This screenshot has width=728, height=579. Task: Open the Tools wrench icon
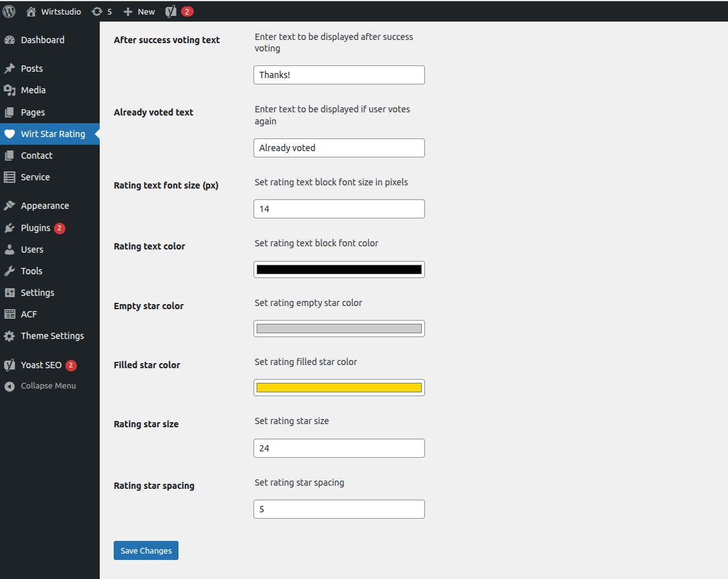click(10, 270)
